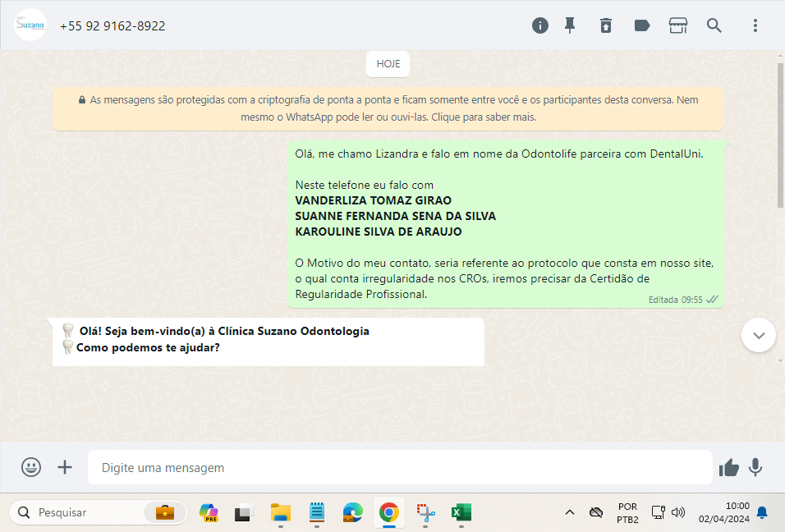
Task: Click the name SUANNE FERNANDA SENA DA SILVA
Action: click(396, 216)
